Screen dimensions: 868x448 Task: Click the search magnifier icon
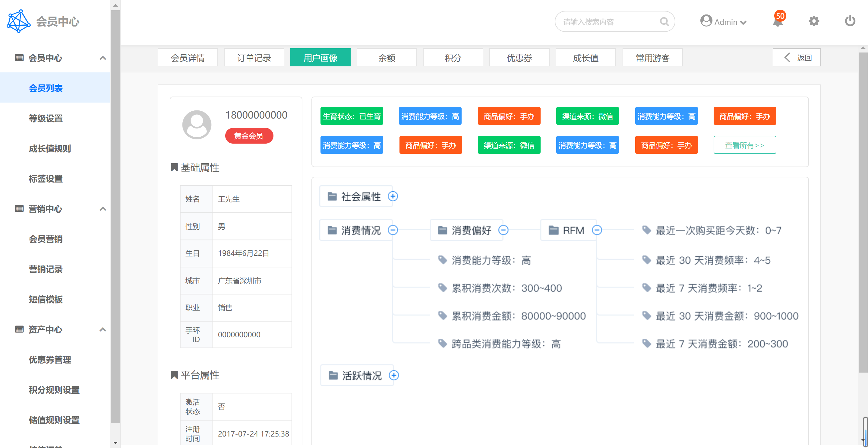[x=664, y=22]
